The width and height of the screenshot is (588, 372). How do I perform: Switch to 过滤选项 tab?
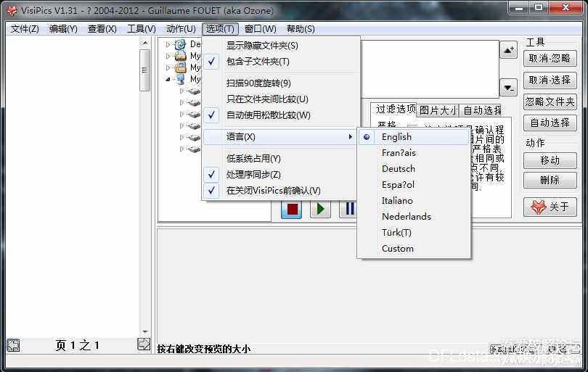tap(393, 109)
